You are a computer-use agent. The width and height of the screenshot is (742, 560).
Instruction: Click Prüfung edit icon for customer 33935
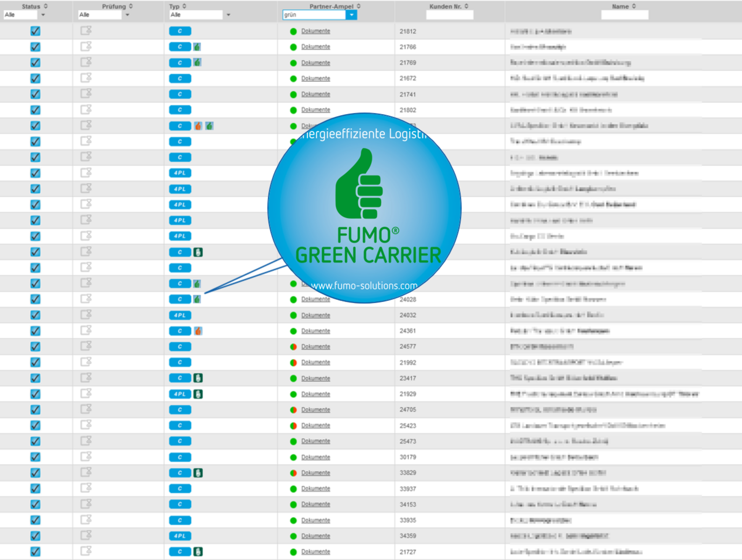[86, 520]
